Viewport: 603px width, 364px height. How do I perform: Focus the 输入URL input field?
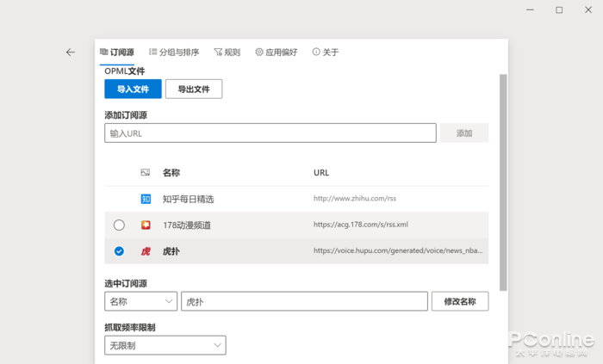[x=270, y=133]
